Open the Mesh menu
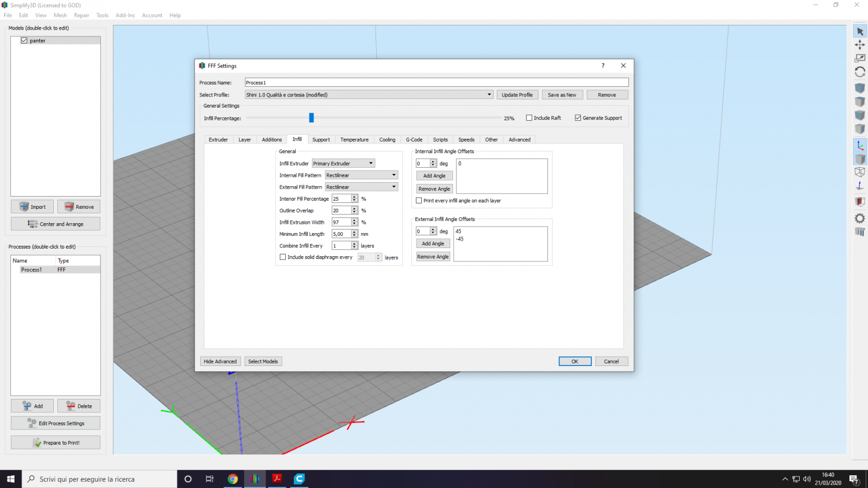Viewport: 868px width, 488px height. click(x=60, y=16)
